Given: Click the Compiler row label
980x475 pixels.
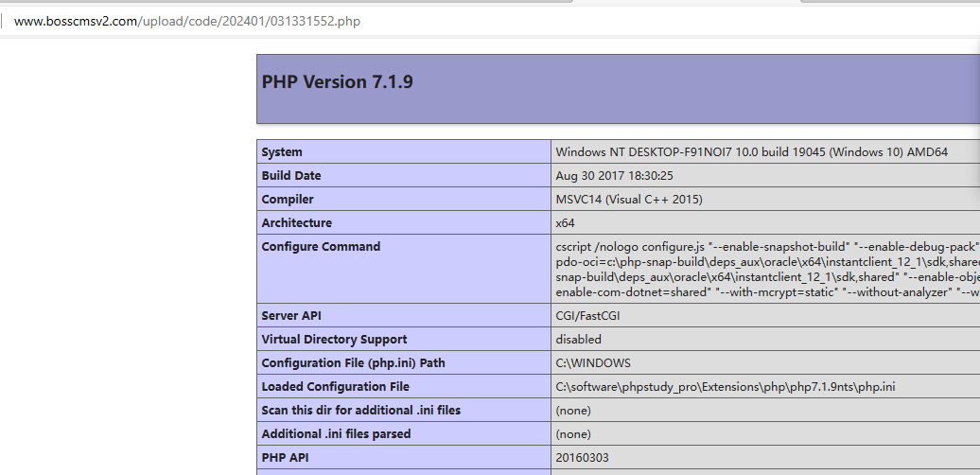Looking at the screenshot, I should tap(288, 200).
